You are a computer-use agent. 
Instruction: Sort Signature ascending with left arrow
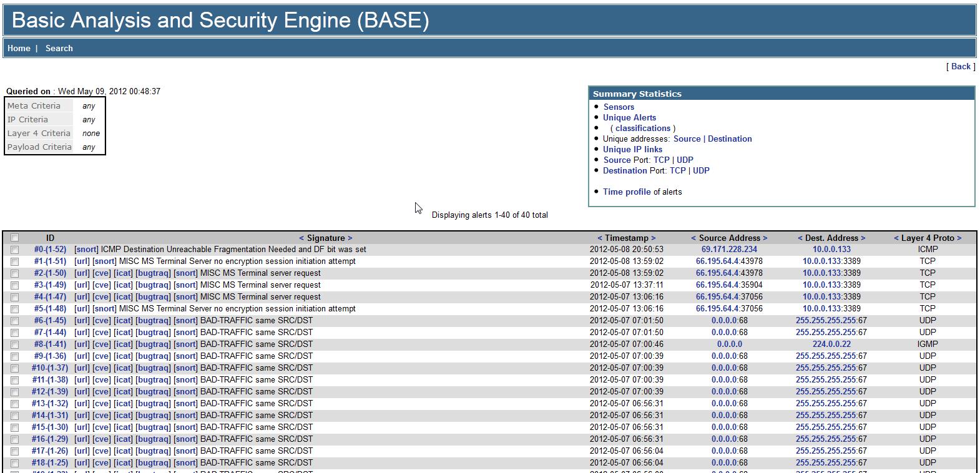[x=301, y=238]
